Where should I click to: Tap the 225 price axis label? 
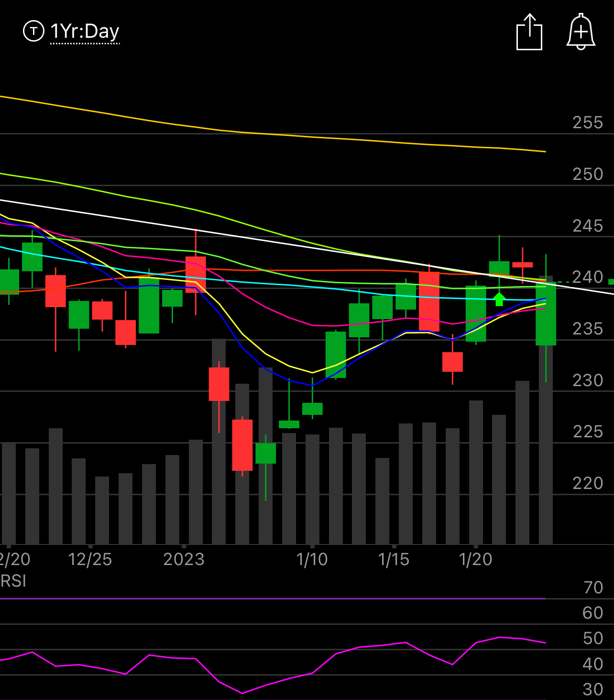click(588, 432)
